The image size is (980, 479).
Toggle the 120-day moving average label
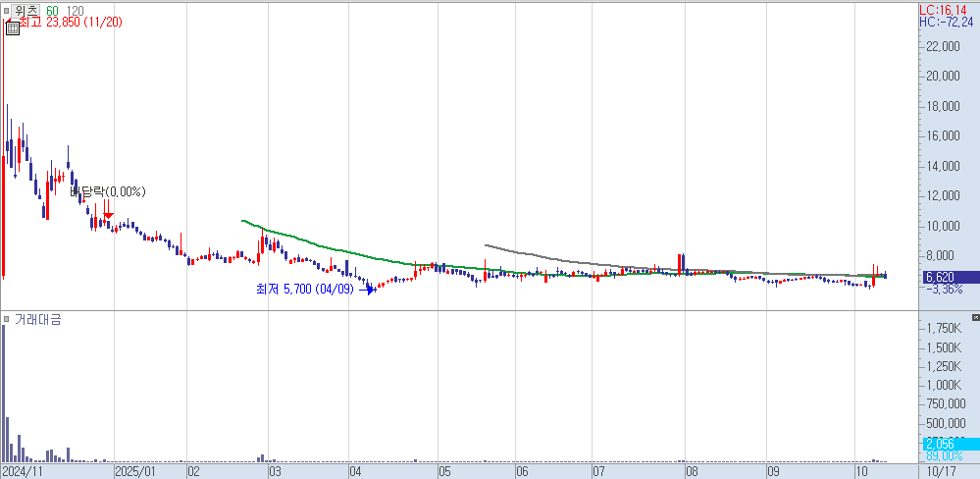point(76,10)
